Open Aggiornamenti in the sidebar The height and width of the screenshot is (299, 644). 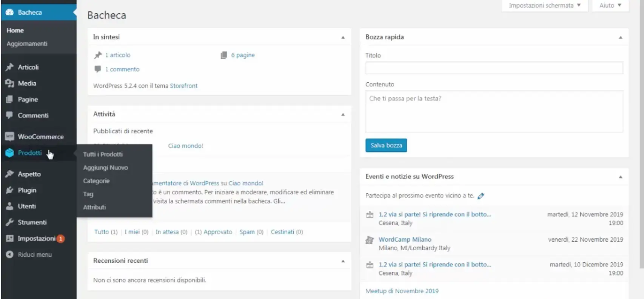(27, 44)
